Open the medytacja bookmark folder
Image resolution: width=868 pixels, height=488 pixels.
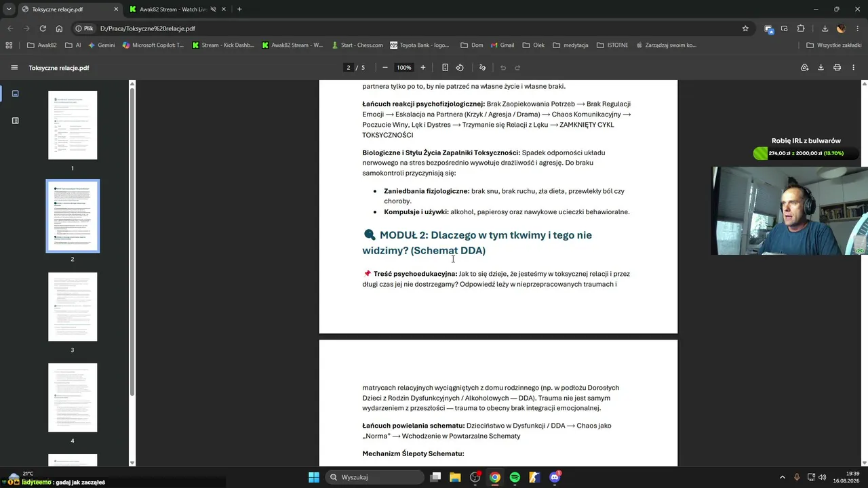[x=570, y=45]
